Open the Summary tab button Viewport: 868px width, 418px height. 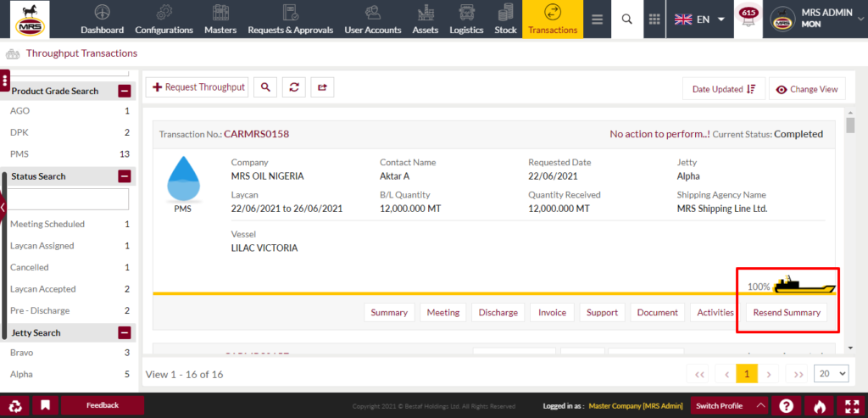389,312
